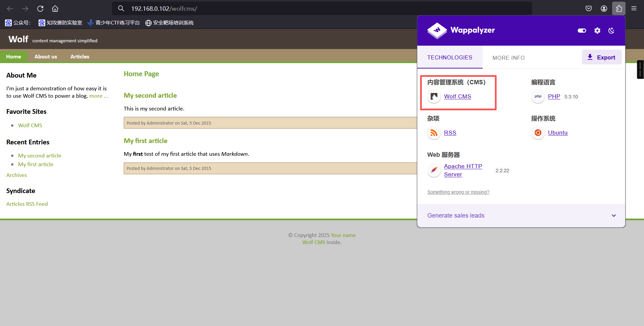Toggle the Wappalyzer enable switch
The width and height of the screenshot is (644, 326).
pyautogui.click(x=582, y=31)
